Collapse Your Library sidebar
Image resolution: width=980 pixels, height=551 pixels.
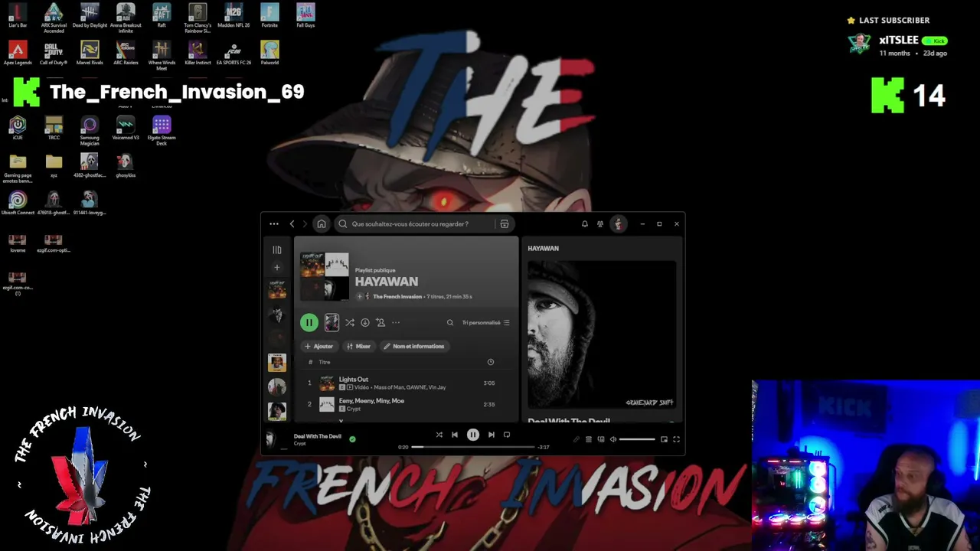tap(277, 249)
